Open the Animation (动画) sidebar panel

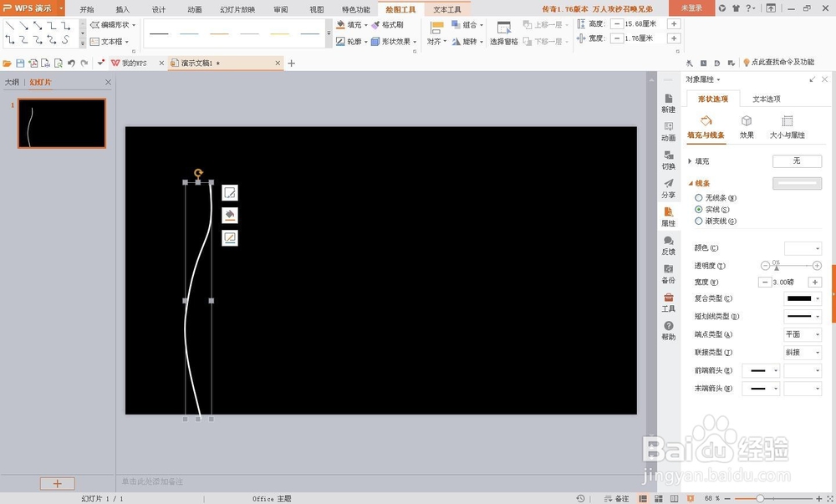tap(669, 131)
